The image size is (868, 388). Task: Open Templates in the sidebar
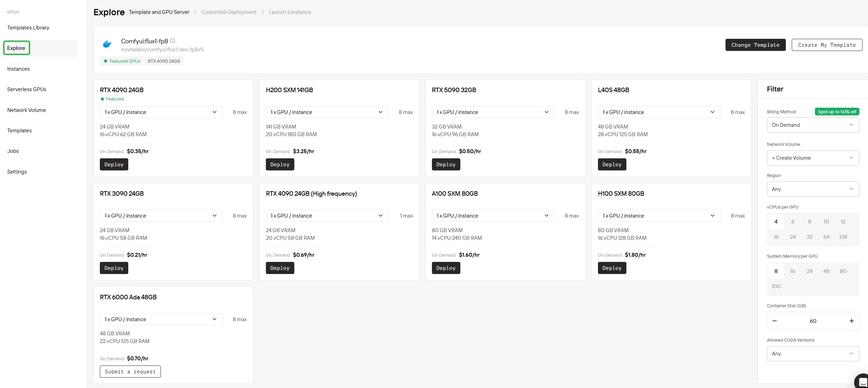19,131
